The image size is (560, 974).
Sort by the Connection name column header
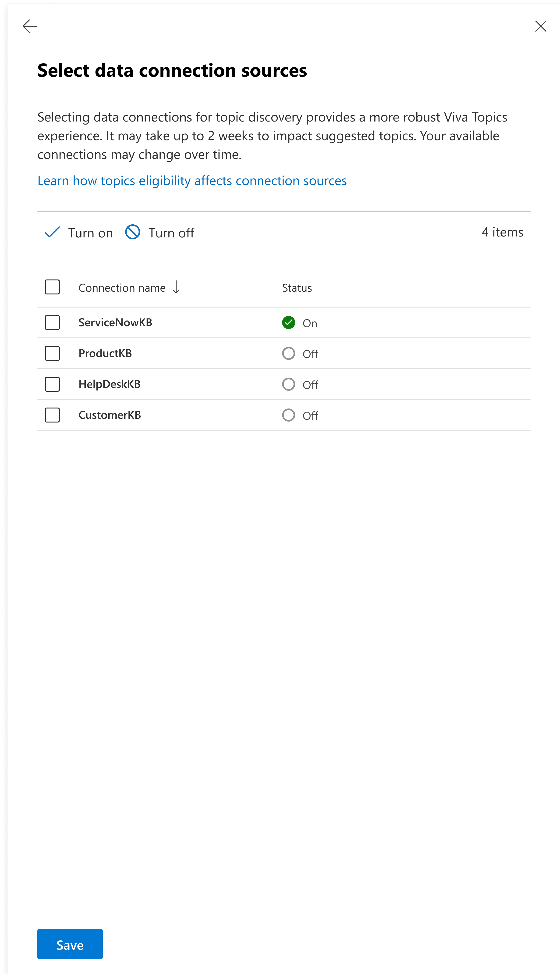(x=122, y=288)
